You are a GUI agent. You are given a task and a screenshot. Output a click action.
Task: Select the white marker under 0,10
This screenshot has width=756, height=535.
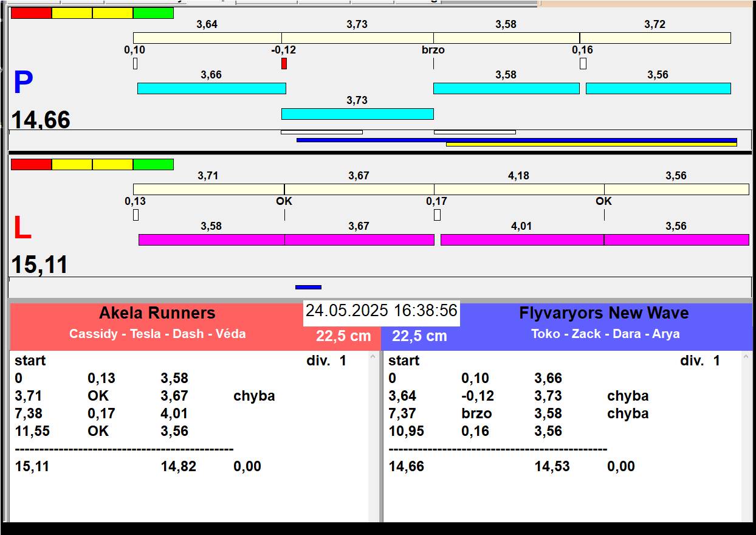click(x=135, y=63)
